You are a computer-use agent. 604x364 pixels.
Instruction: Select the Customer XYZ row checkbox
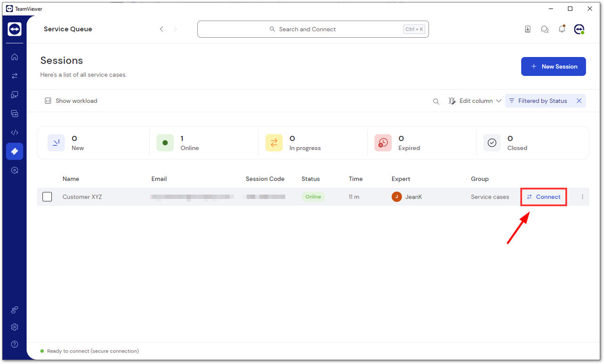tap(47, 197)
